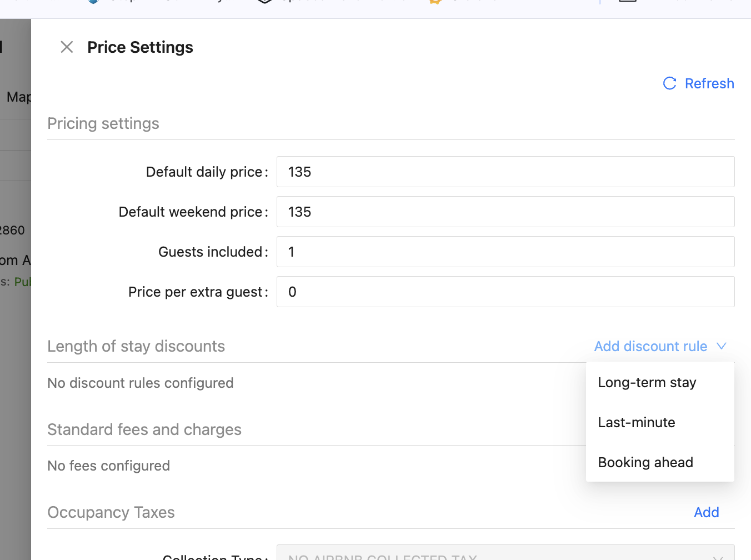Click the Length of stay discounts heading

point(136,346)
